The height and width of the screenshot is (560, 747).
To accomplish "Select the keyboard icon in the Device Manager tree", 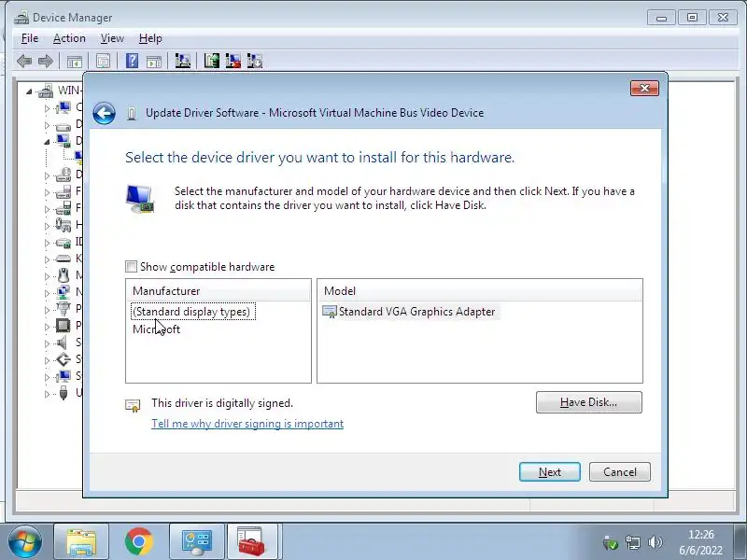I will (x=63, y=259).
